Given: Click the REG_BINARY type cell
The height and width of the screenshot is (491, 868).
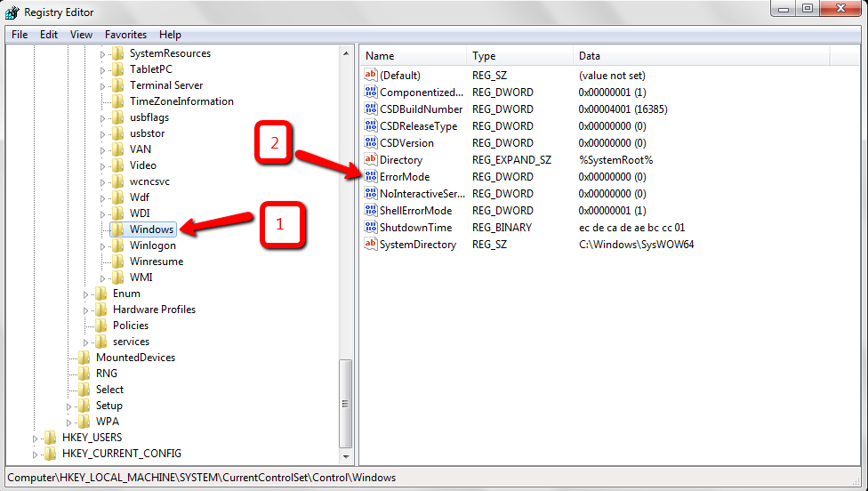Looking at the screenshot, I should pyautogui.click(x=502, y=228).
